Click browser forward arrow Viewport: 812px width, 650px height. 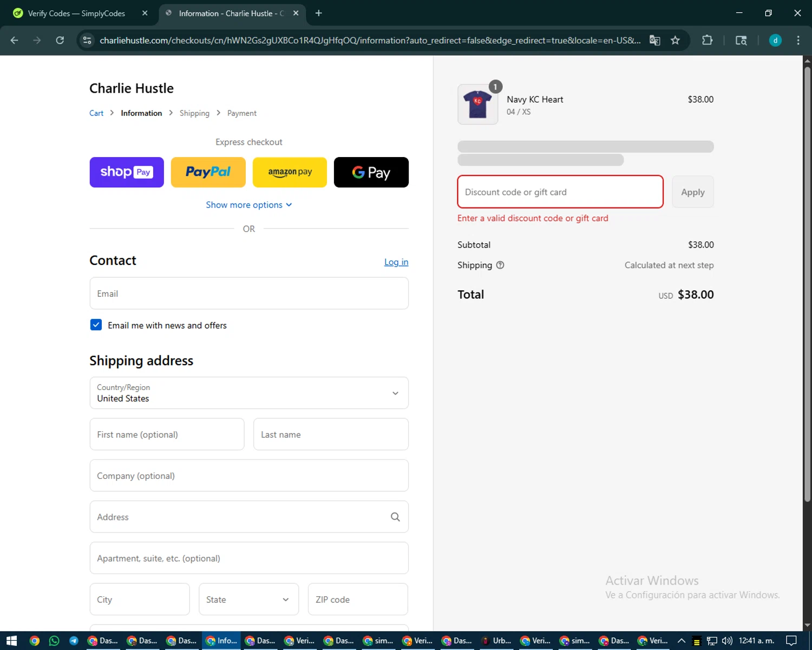tap(37, 40)
